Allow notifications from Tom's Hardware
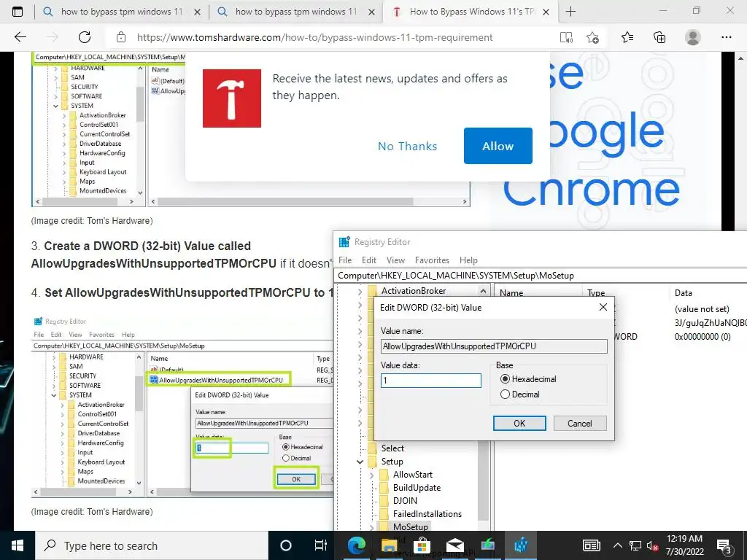The width and height of the screenshot is (747, 560). coord(498,146)
